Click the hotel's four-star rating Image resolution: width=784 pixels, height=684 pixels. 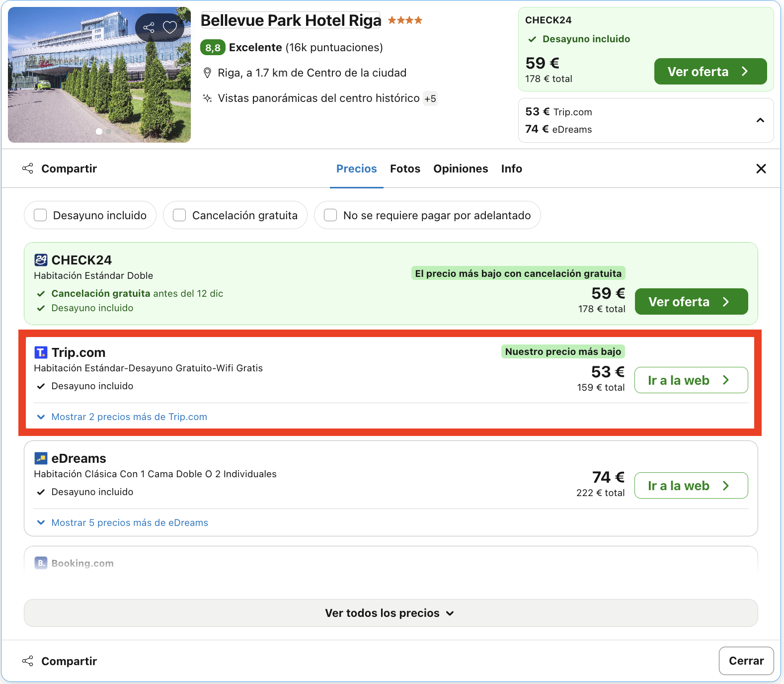pos(405,20)
